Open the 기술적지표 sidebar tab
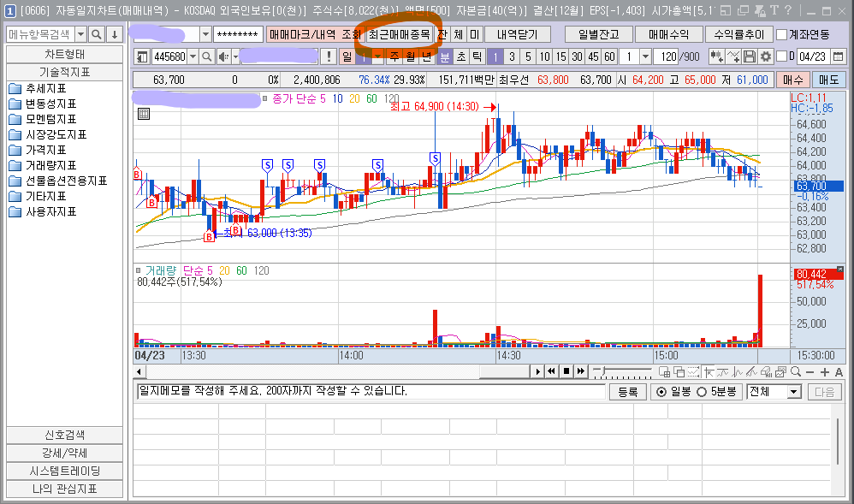854x504 pixels. (64, 72)
